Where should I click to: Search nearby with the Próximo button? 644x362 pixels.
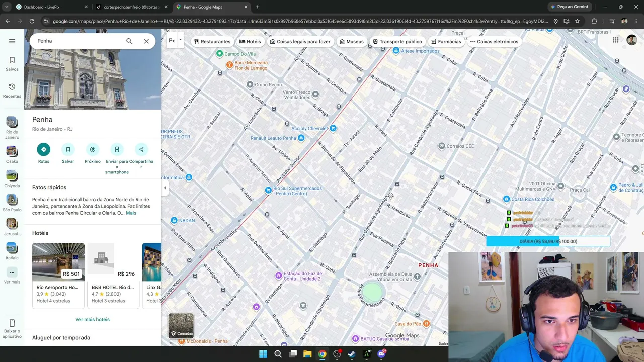(x=93, y=153)
